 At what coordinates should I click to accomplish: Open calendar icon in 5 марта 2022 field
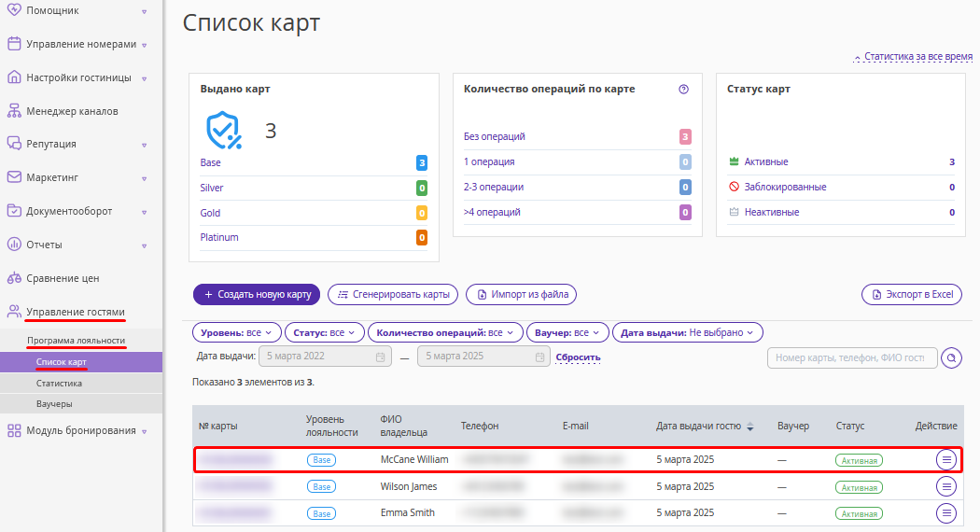[380, 357]
